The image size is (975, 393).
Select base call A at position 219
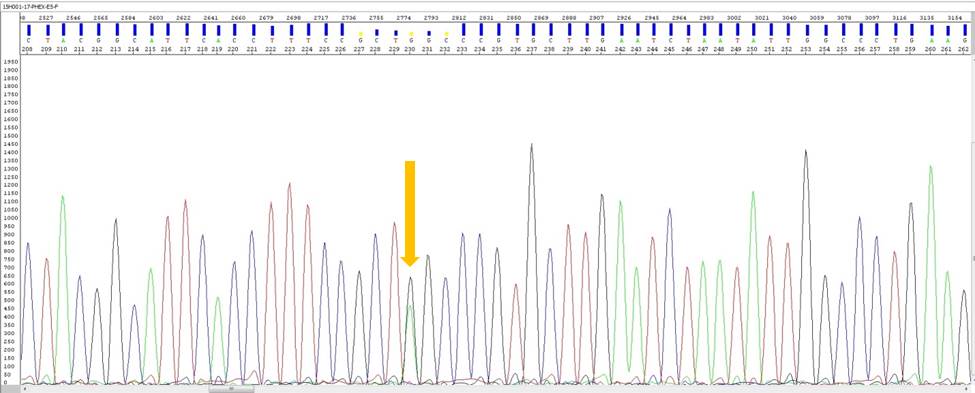pyautogui.click(x=218, y=41)
